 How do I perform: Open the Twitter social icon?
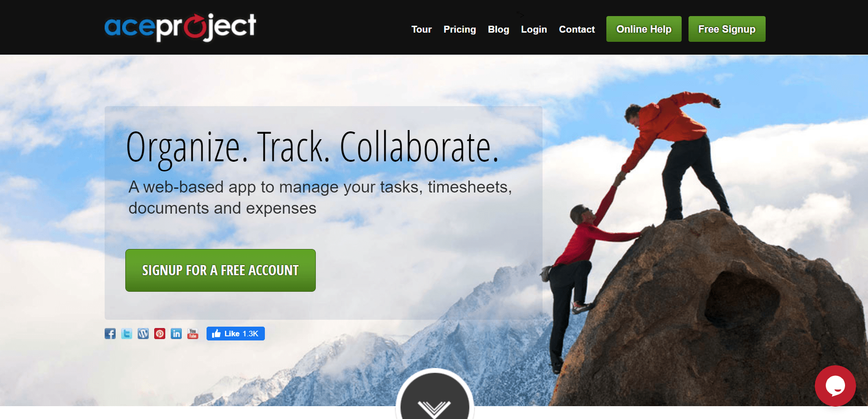[x=127, y=334]
